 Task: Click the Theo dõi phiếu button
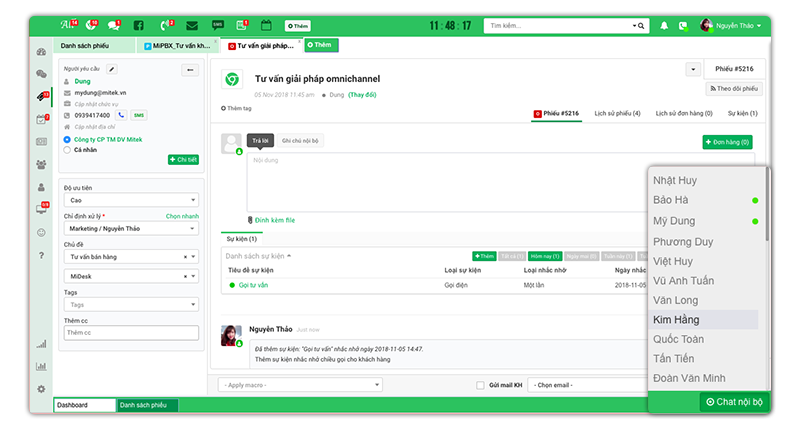click(x=734, y=89)
